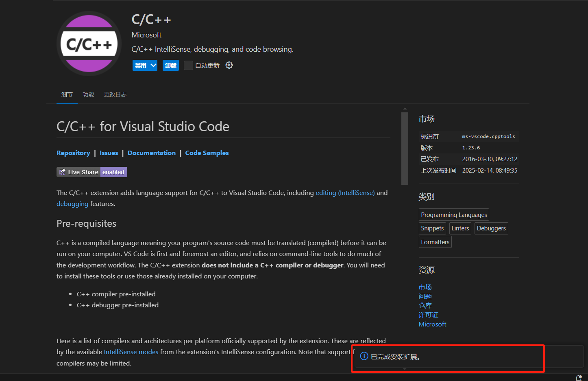
Task: Open the extension settings gear icon
Action: [229, 65]
